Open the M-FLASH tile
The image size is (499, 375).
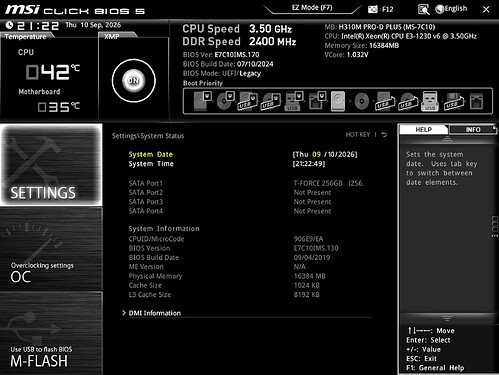[51, 333]
